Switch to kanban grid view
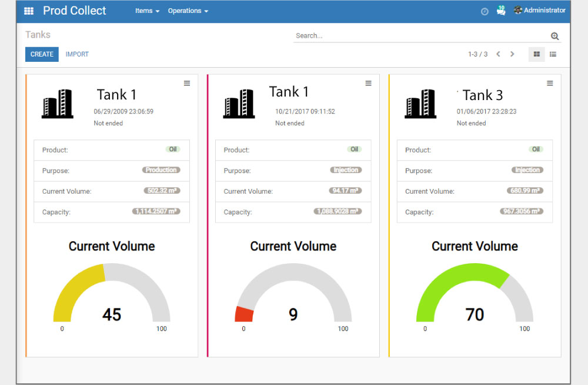 click(536, 54)
